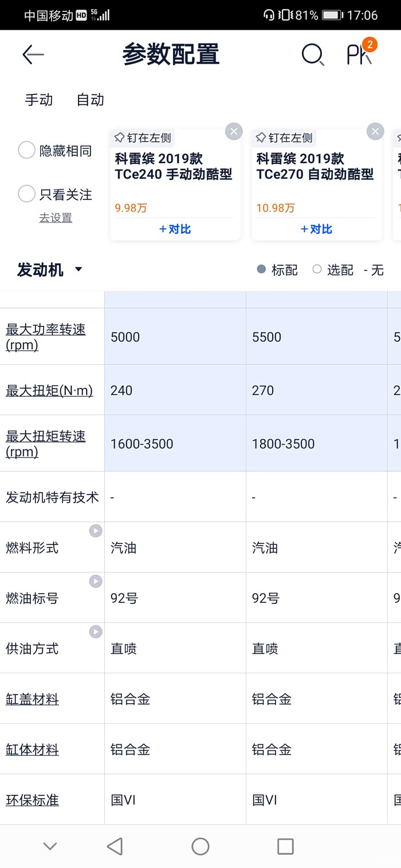Pin TCe240 model to left side
Screen dimensions: 401x868
point(143,138)
